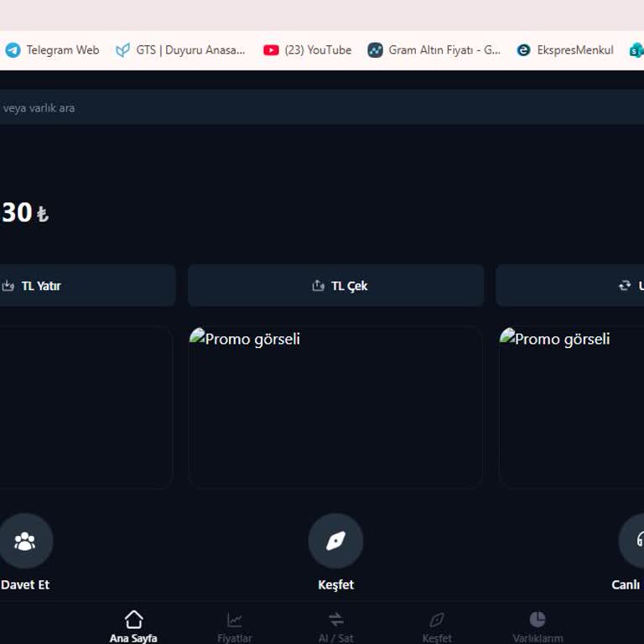Image resolution: width=644 pixels, height=644 pixels.
Task: Click the Davet Et people icon
Action: 25,541
